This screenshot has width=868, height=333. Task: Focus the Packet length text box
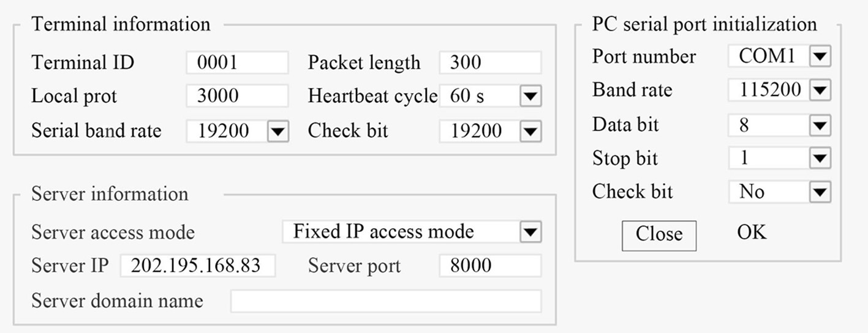click(490, 62)
